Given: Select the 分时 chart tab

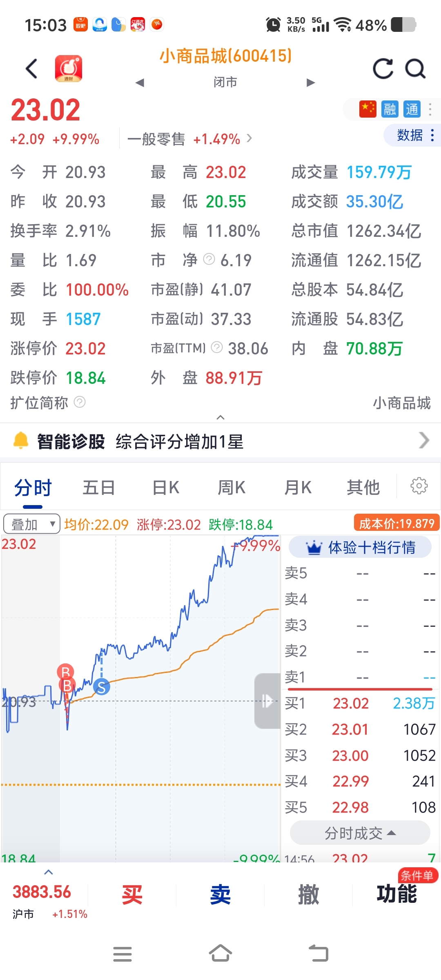Looking at the screenshot, I should [x=33, y=488].
